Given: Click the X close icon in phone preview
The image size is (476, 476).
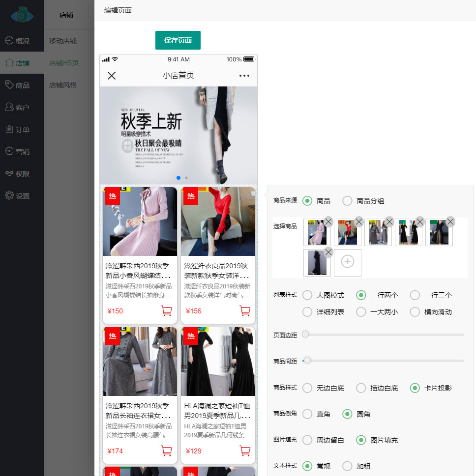Looking at the screenshot, I should click(112, 75).
